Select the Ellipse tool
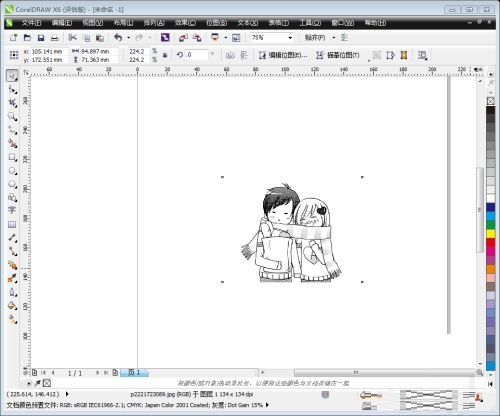Viewport: 500px width, 416px height. pyautogui.click(x=12, y=171)
